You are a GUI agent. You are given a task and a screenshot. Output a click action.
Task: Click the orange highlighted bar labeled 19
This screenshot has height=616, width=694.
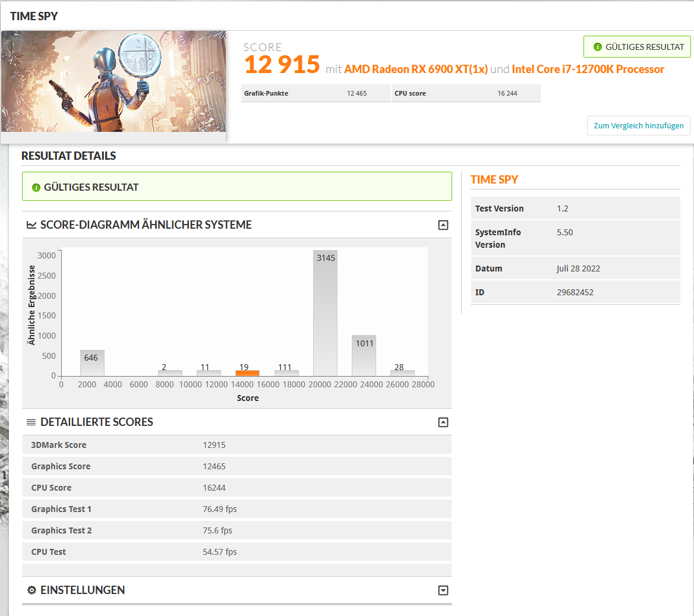247,373
